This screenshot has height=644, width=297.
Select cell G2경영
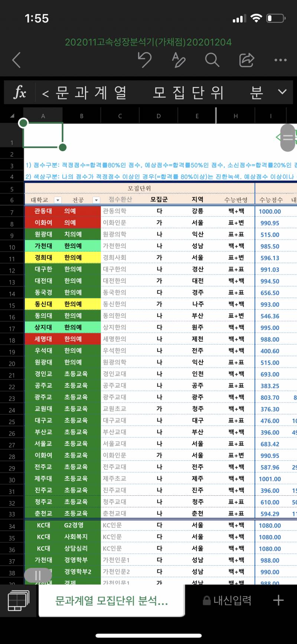point(82,525)
